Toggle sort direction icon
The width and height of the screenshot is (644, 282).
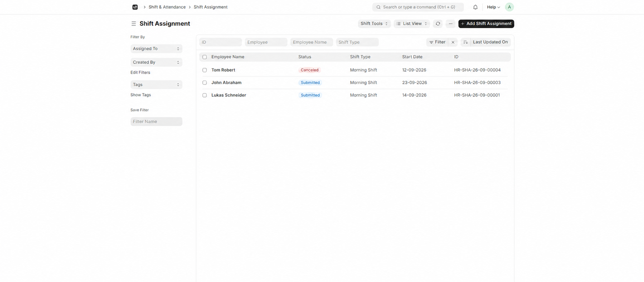coord(465,42)
